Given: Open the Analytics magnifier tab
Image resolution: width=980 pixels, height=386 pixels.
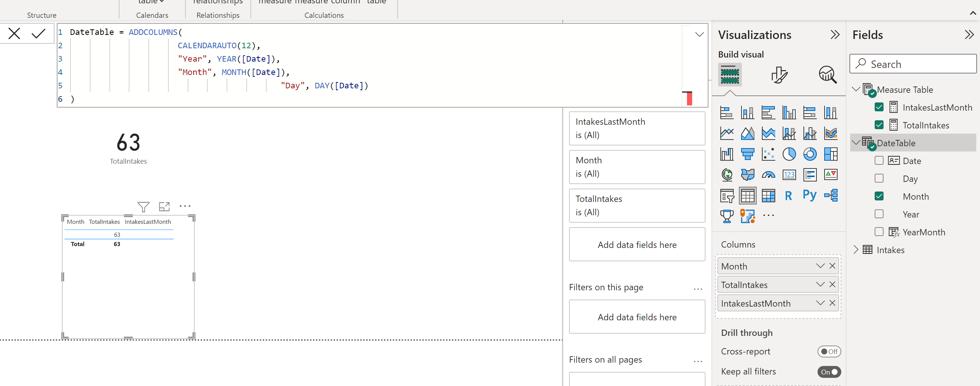Looking at the screenshot, I should coord(828,75).
